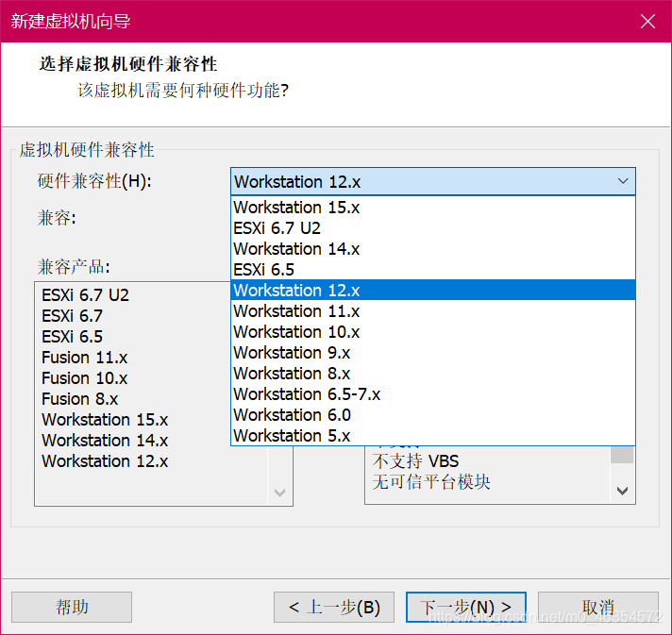The width and height of the screenshot is (672, 635).
Task: Click Fusion 11.x in products list
Action: click(84, 358)
